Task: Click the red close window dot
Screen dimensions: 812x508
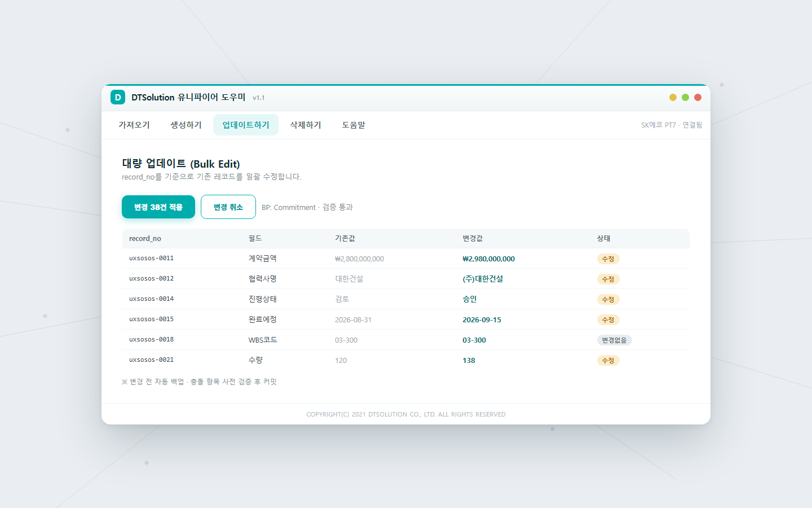Action: [698, 97]
